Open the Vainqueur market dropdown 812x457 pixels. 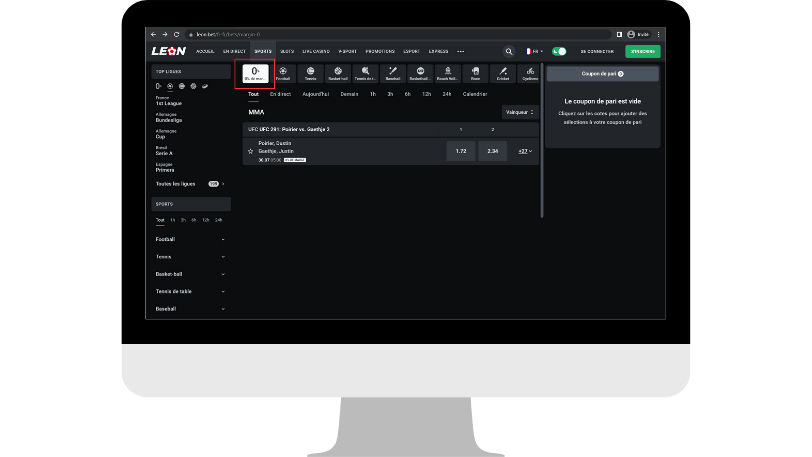pos(519,113)
